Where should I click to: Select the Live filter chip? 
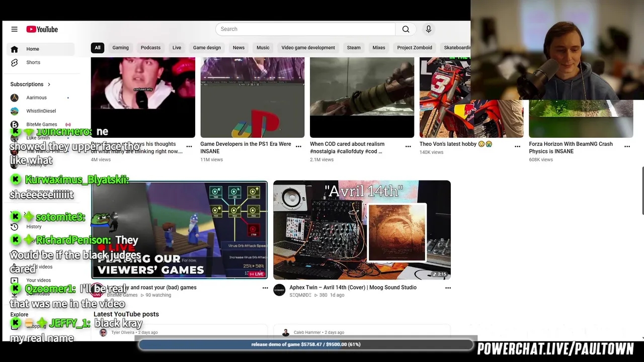177,48
